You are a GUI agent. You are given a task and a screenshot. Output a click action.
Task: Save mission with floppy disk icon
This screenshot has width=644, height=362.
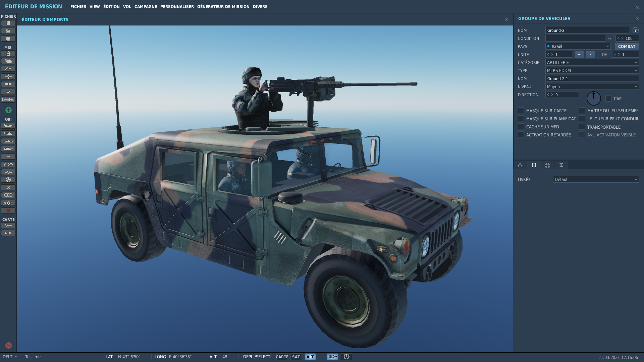pyautogui.click(x=8, y=39)
